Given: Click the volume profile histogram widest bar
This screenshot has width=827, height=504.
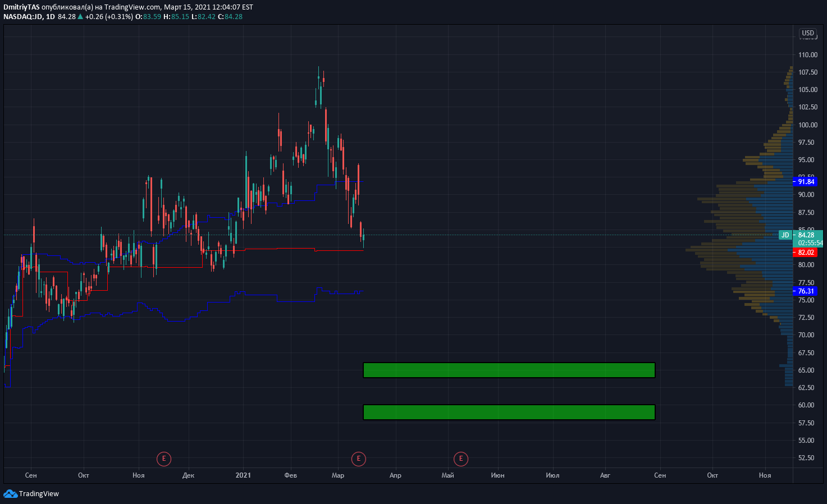Looking at the screenshot, I should pos(739,250).
